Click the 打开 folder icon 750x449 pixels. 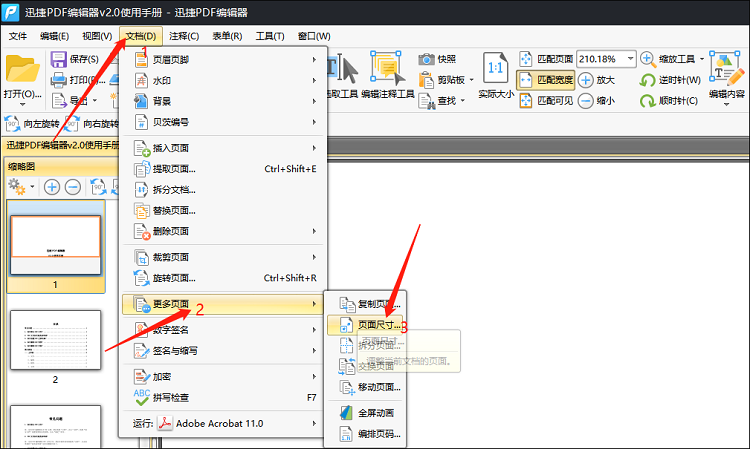click(22, 69)
